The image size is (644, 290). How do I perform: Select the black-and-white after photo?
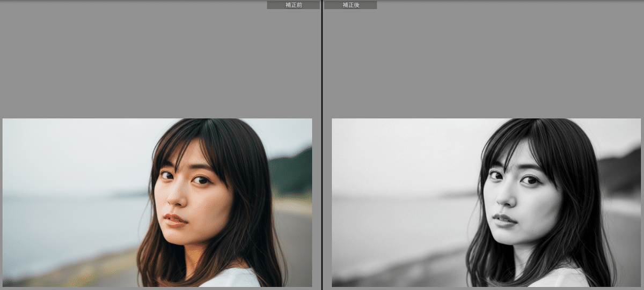point(486,203)
